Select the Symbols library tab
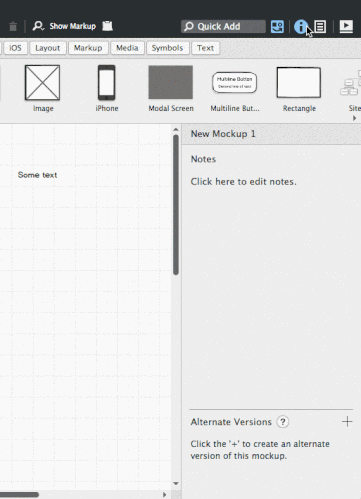This screenshot has height=499, width=361. (x=167, y=48)
